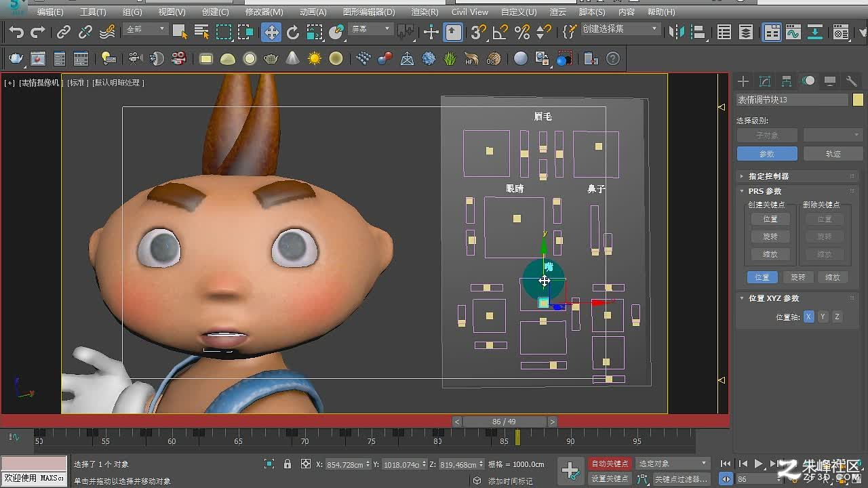Click 缩放 under 创建关键点
The height and width of the screenshot is (488, 868).
770,254
